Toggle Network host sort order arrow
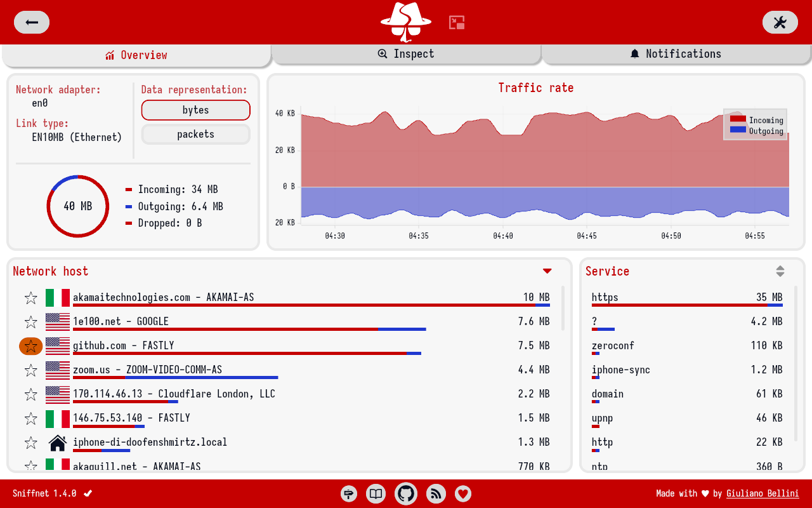Screen dimensions: 812x508 point(547,271)
